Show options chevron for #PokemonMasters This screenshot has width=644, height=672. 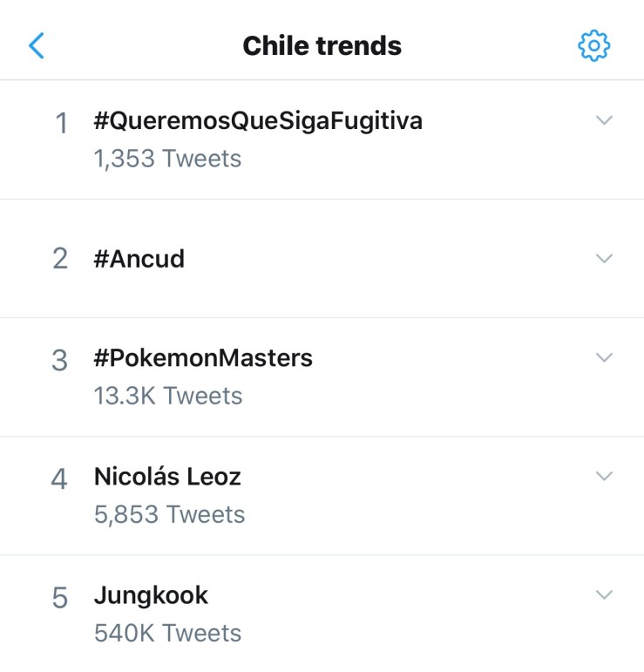[x=604, y=357]
